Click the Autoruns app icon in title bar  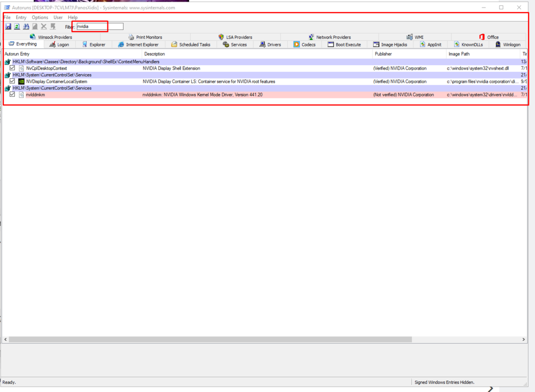[x=7, y=8]
